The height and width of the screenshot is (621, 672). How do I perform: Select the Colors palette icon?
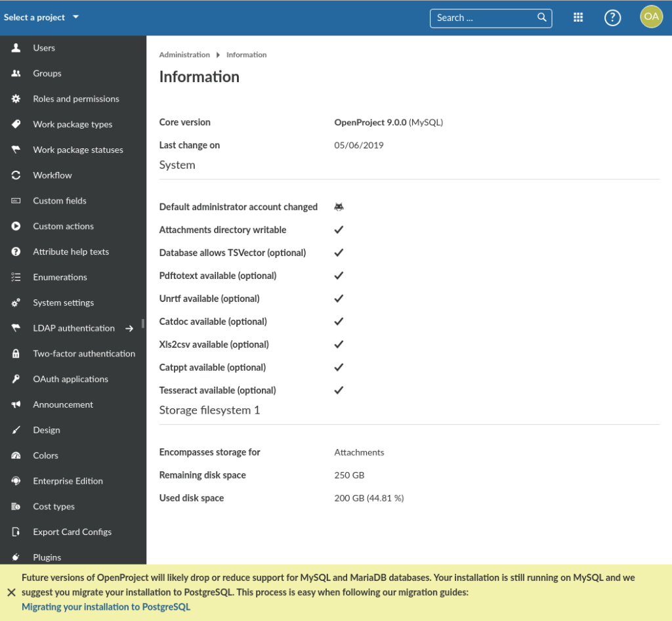14,455
